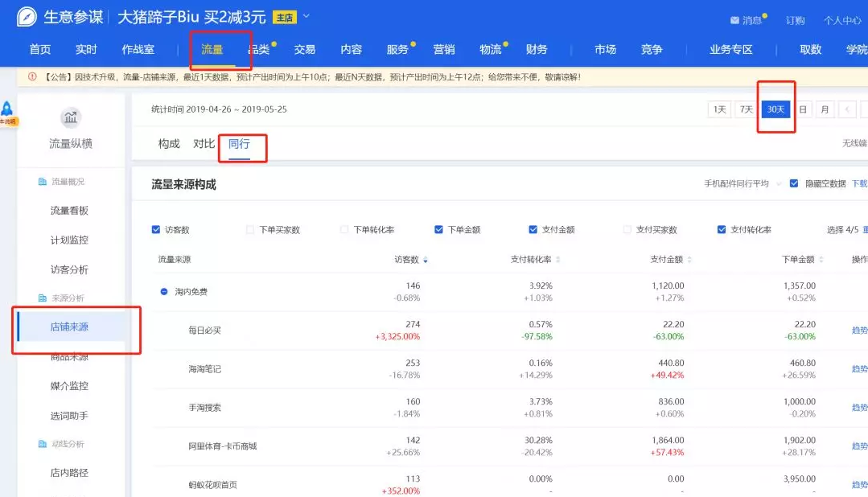Select the 月 time range

[x=825, y=109]
